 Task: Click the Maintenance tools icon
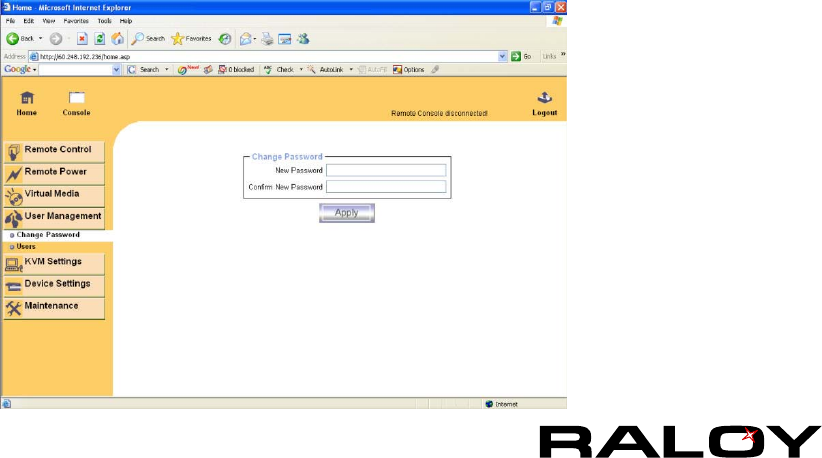[x=14, y=309]
